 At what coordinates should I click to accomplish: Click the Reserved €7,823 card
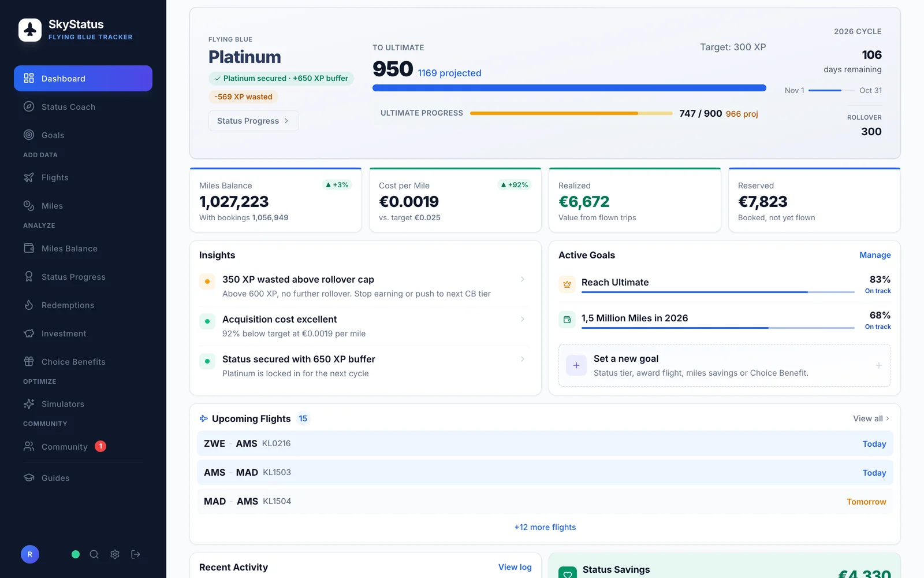(x=814, y=200)
